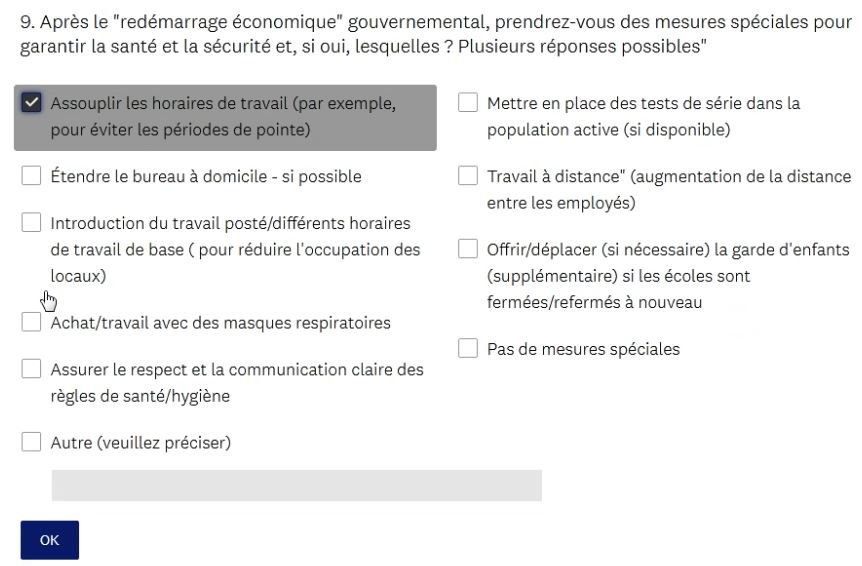Check the 'Travail à distance' checkbox
The height and width of the screenshot is (566, 862).
(468, 177)
